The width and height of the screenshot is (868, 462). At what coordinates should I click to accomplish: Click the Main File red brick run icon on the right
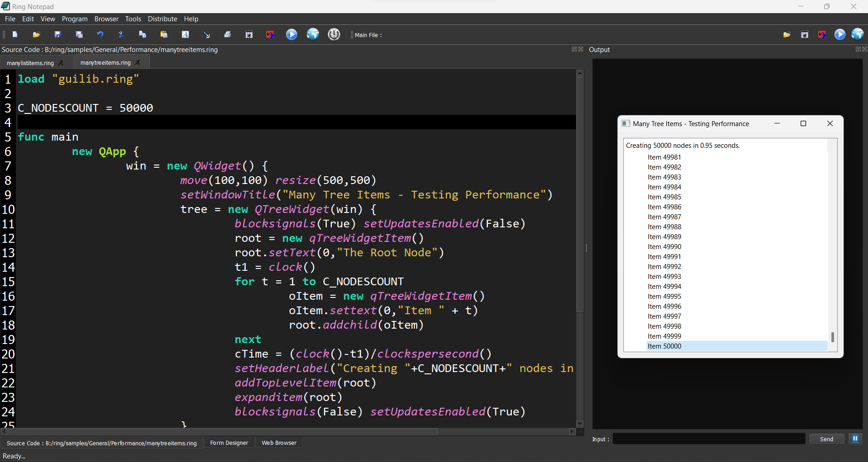(x=822, y=35)
